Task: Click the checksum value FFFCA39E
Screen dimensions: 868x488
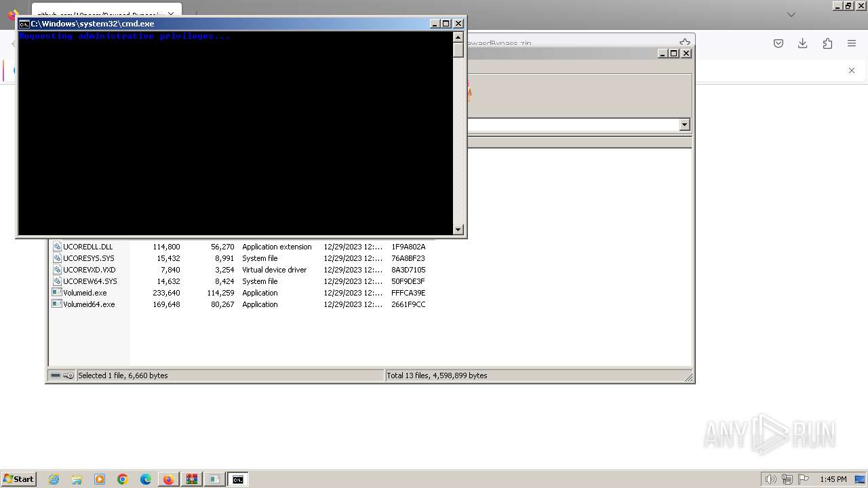Action: coord(408,293)
